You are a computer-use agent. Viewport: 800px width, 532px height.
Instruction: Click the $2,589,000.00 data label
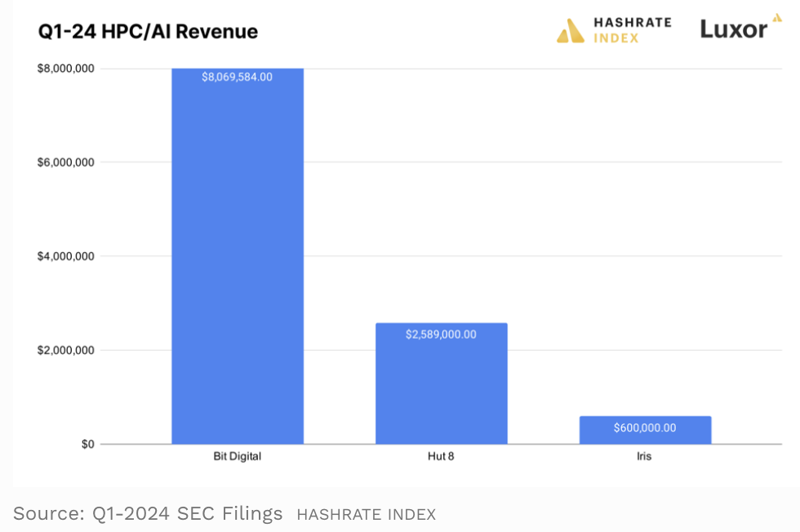pyautogui.click(x=442, y=335)
